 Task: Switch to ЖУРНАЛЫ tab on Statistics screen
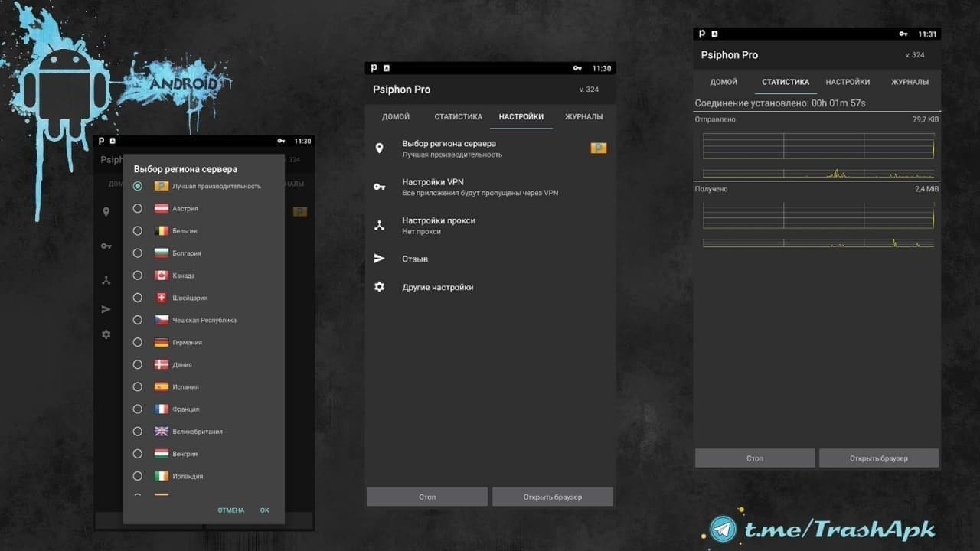point(910,82)
